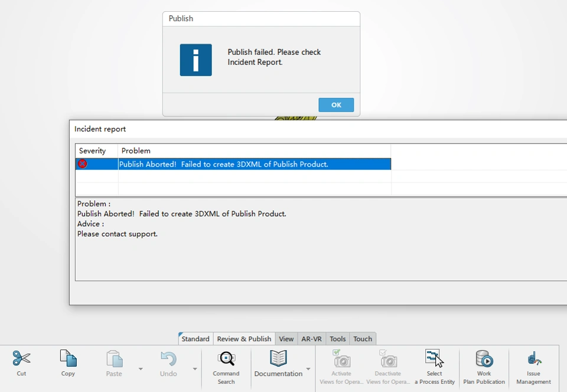Click the Copy tool icon
Viewport: 567px width, 392px height.
click(x=68, y=358)
